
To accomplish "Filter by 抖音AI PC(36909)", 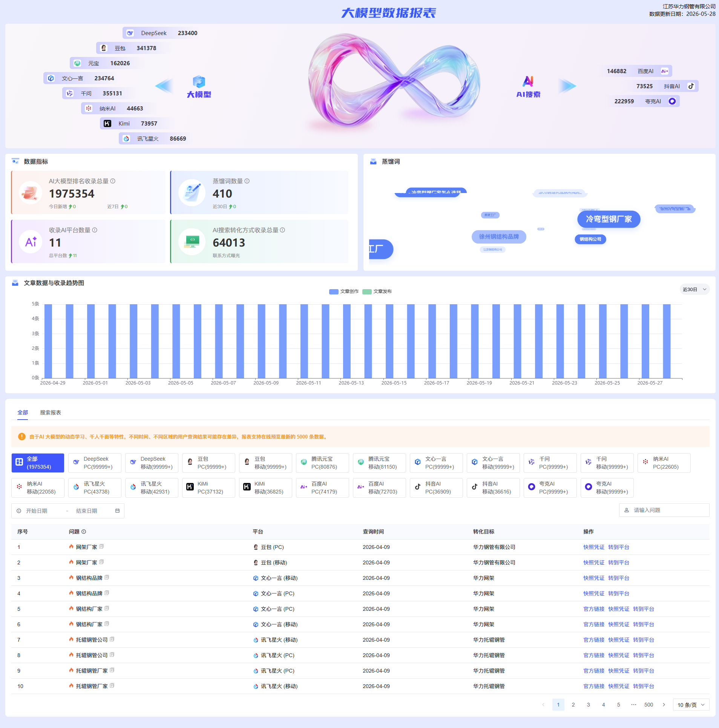I will click(x=436, y=488).
